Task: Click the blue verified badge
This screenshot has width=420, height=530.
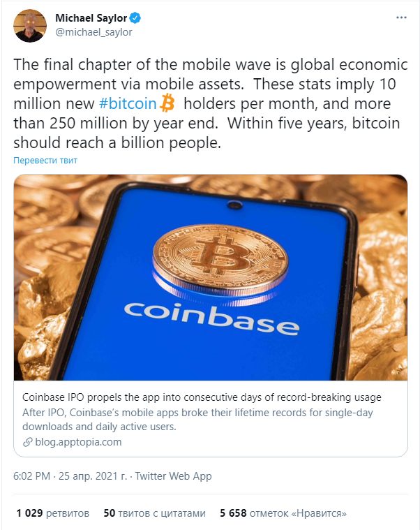Action: pos(135,18)
